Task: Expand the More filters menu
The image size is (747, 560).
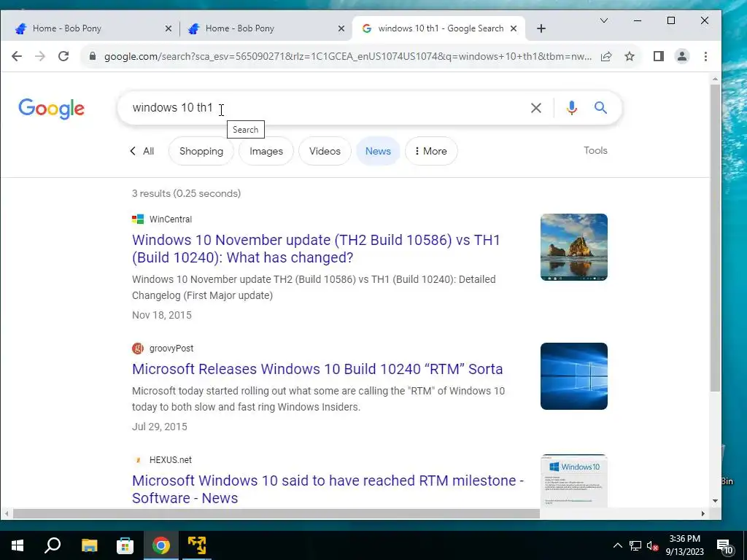Action: [430, 151]
